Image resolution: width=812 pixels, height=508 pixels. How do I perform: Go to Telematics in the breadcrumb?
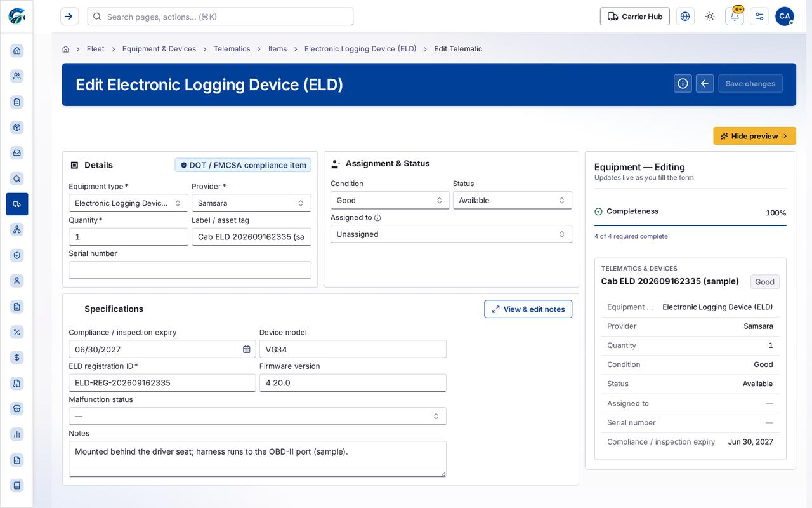(x=232, y=49)
